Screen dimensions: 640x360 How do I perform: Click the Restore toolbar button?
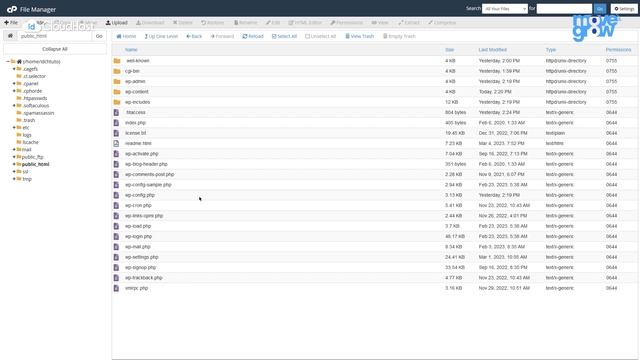click(213, 22)
